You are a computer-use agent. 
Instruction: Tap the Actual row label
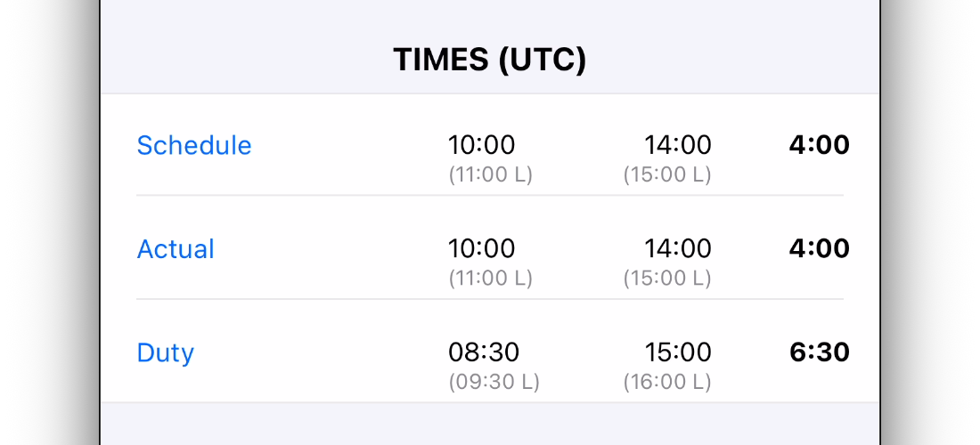(x=176, y=249)
